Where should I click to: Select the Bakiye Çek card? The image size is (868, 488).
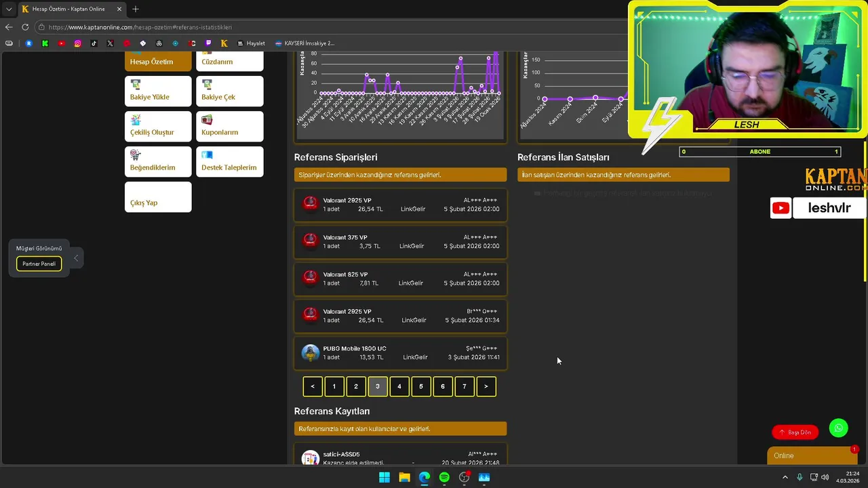click(230, 91)
